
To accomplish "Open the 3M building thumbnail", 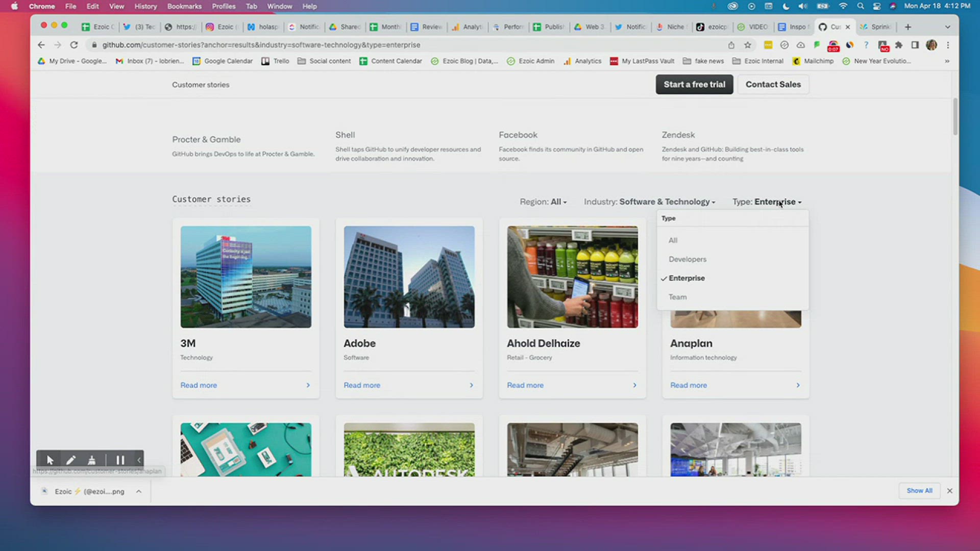I will point(246,277).
